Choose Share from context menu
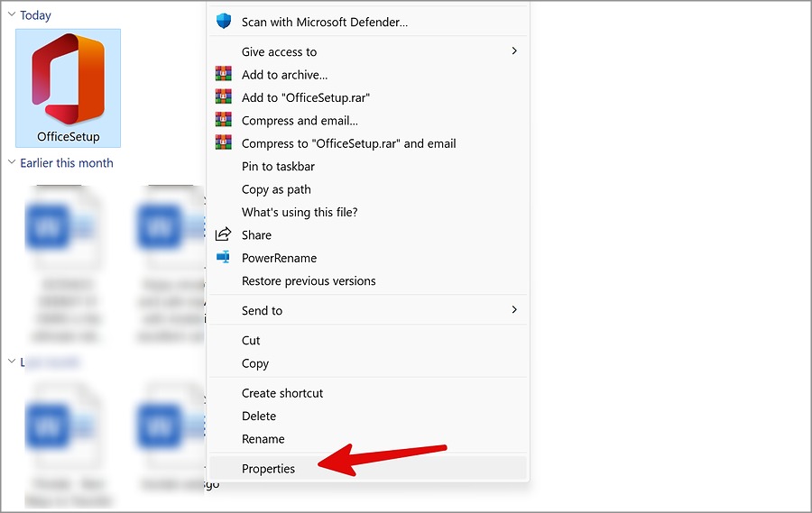The image size is (812, 513). [x=368, y=234]
